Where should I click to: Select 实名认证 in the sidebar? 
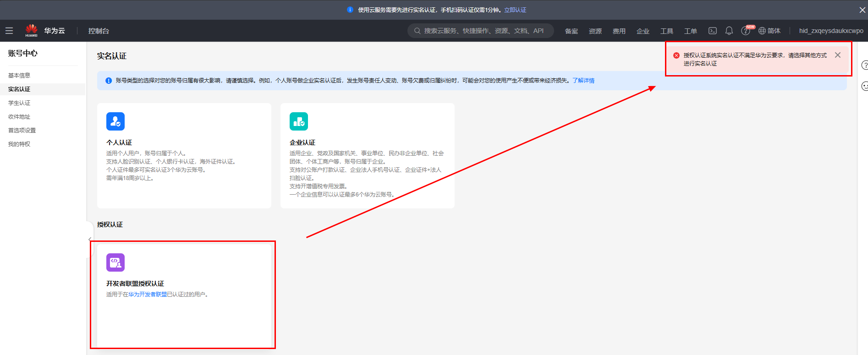click(19, 89)
